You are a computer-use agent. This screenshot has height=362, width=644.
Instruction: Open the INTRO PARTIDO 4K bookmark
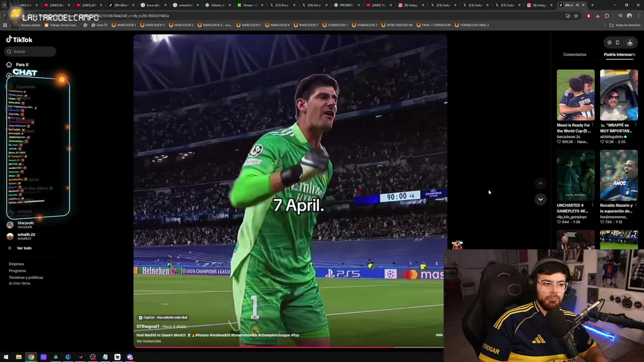[397, 25]
